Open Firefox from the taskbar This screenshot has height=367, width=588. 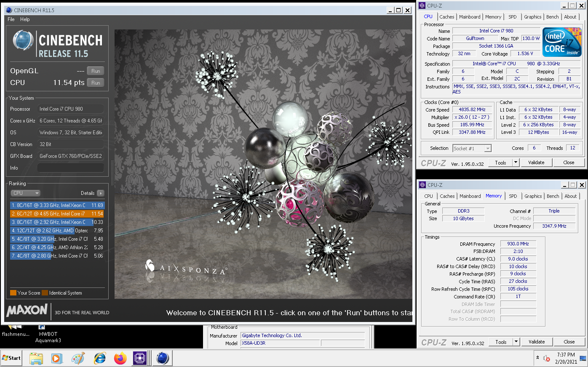coord(120,358)
